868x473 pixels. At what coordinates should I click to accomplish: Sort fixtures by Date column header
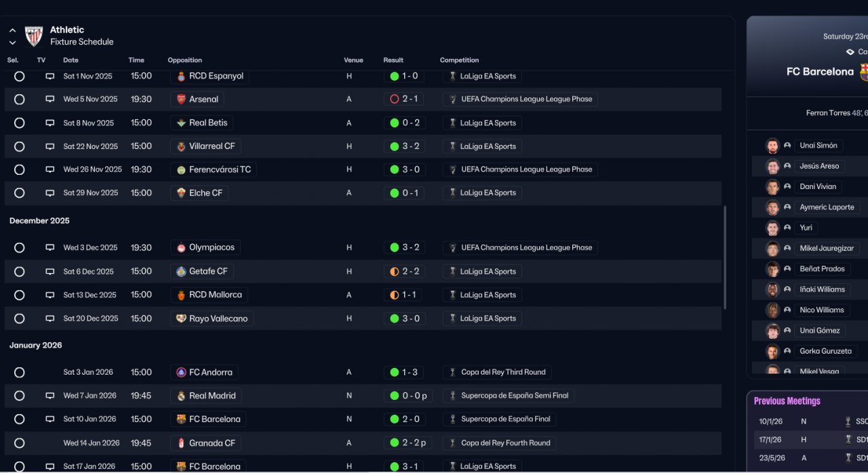pyautogui.click(x=71, y=60)
